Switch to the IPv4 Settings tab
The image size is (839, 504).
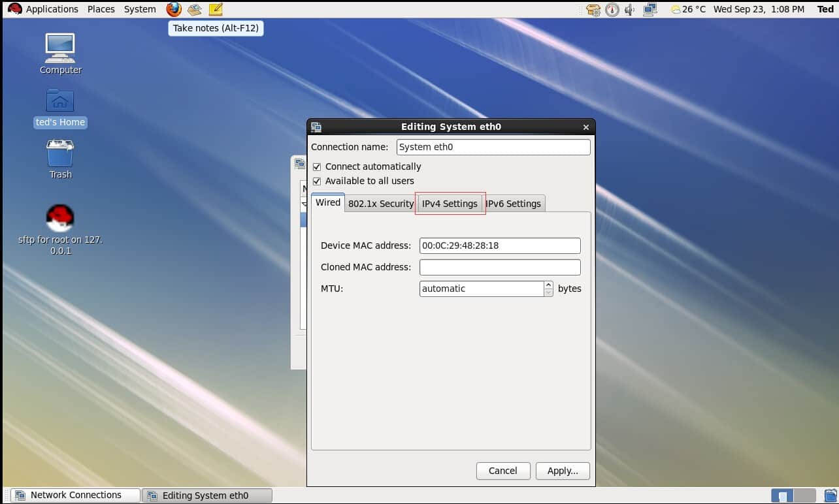coord(450,204)
